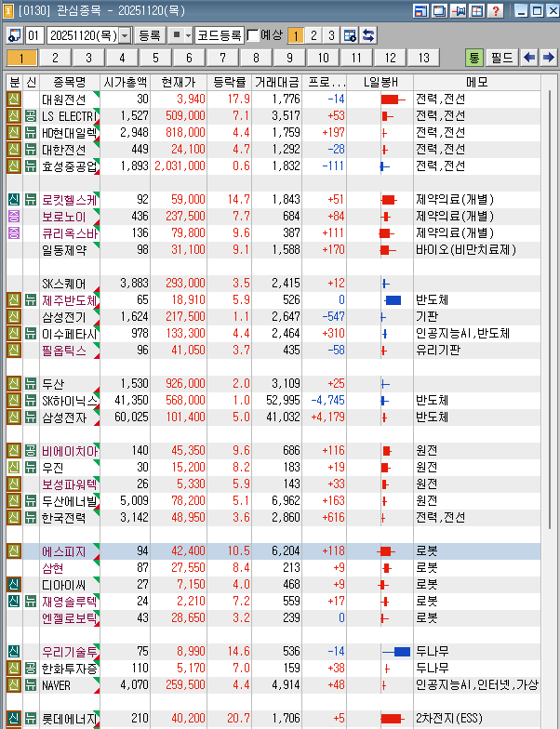The height and width of the screenshot is (729, 560).
Task: Open help with the red question icon
Action: pos(495,11)
